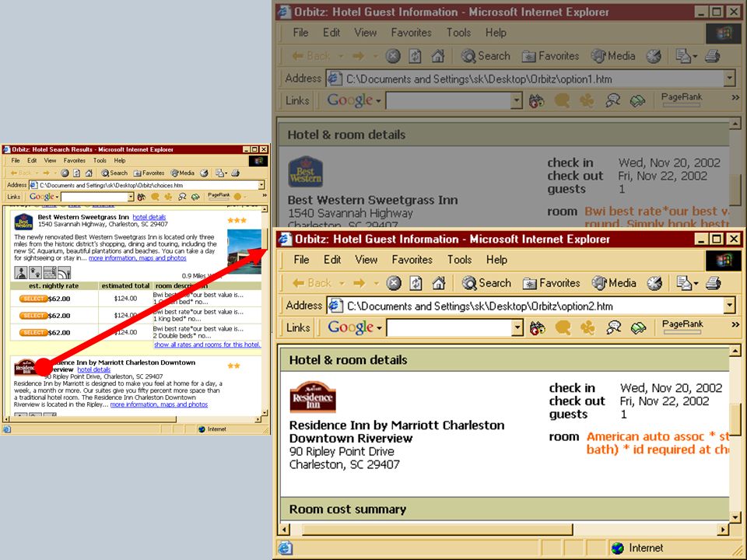
Task: Click Print icon in Best Western window
Action: pos(712,56)
